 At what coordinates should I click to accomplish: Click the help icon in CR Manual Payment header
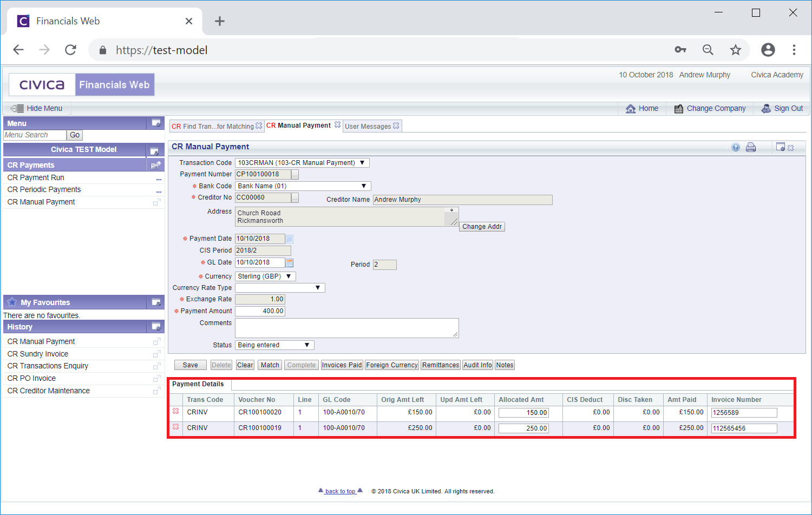[736, 147]
